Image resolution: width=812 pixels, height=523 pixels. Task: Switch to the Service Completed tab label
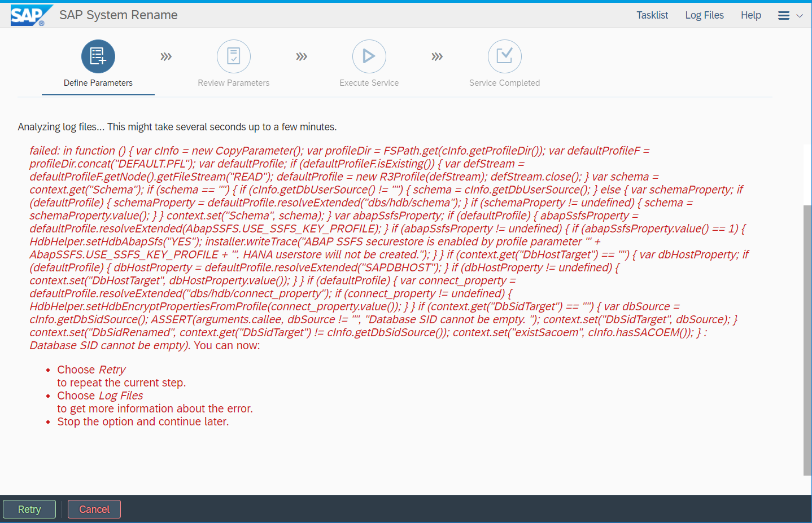505,83
